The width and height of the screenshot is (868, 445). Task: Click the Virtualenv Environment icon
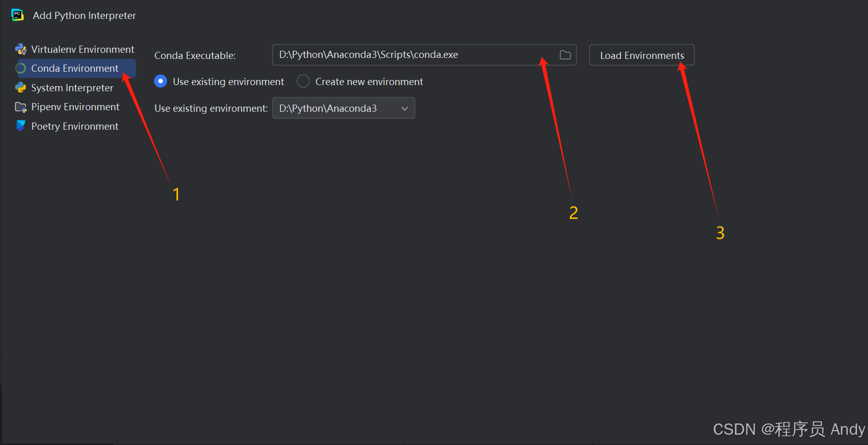[x=21, y=49]
